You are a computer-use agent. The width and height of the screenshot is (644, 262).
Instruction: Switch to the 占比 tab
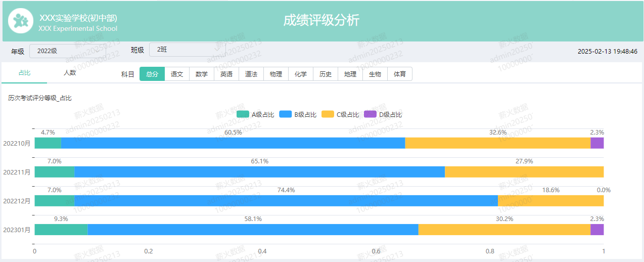(x=24, y=73)
